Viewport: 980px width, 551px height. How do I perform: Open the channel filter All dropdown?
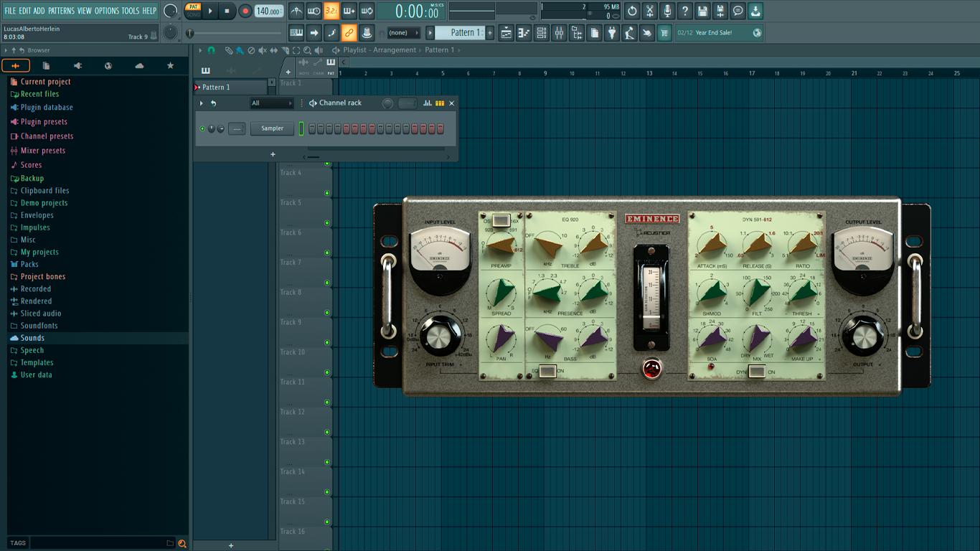[272, 103]
